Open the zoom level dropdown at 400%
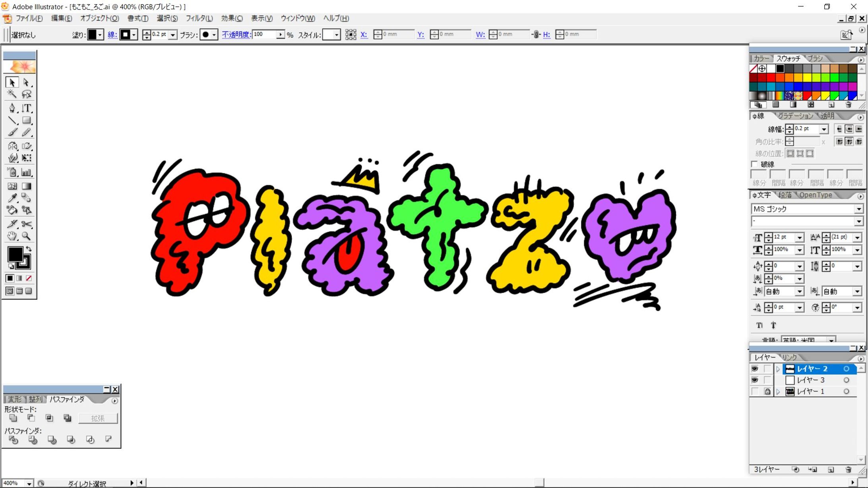The width and height of the screenshot is (868, 488). coord(29,483)
